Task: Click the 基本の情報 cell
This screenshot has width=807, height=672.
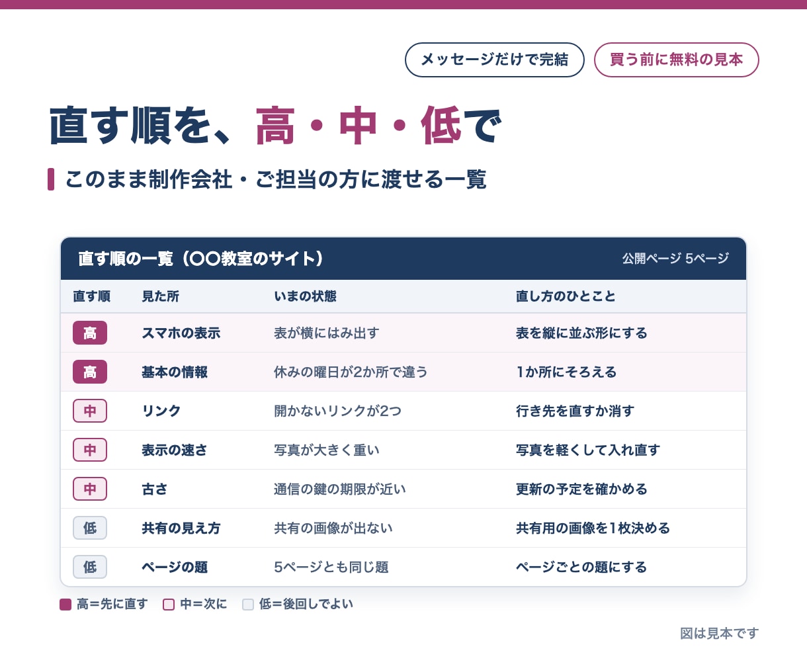Action: (x=175, y=372)
